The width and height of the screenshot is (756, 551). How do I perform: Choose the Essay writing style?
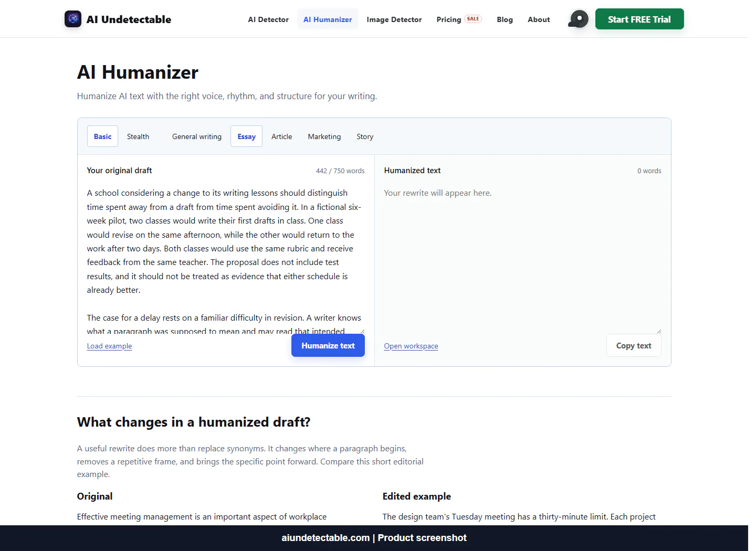click(246, 136)
